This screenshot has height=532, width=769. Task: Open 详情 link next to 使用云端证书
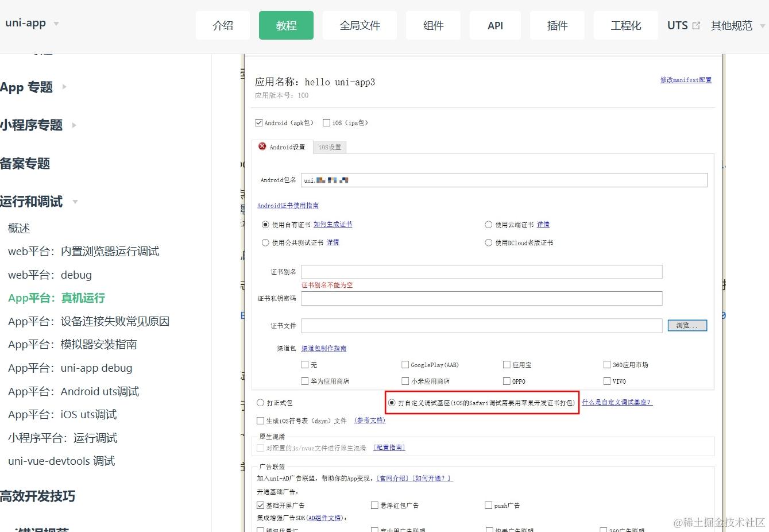point(543,225)
